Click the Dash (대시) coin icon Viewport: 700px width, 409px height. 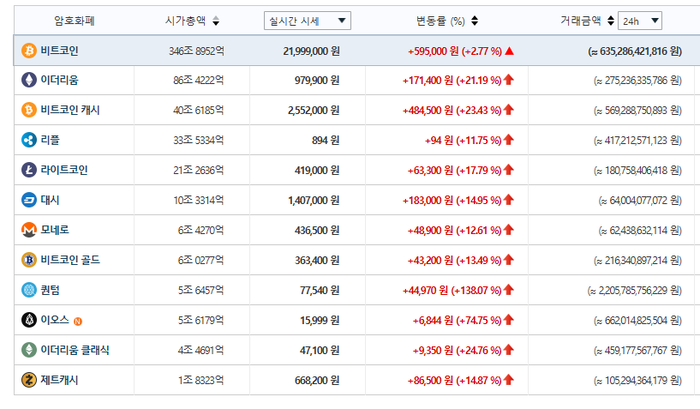point(29,200)
